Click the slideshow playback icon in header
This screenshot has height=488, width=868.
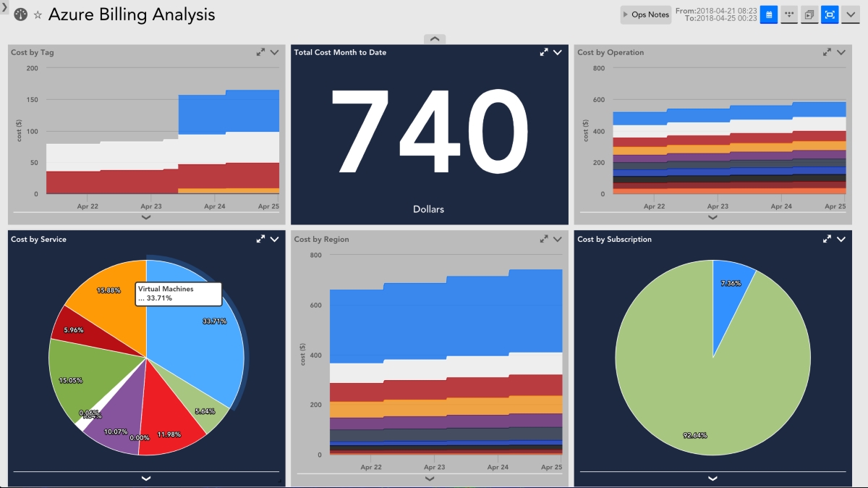point(809,14)
